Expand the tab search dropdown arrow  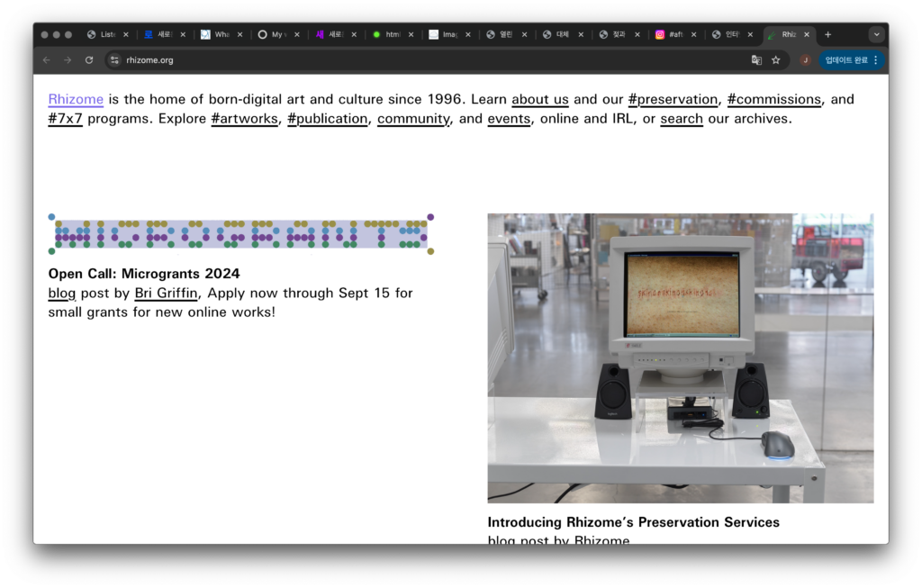876,35
